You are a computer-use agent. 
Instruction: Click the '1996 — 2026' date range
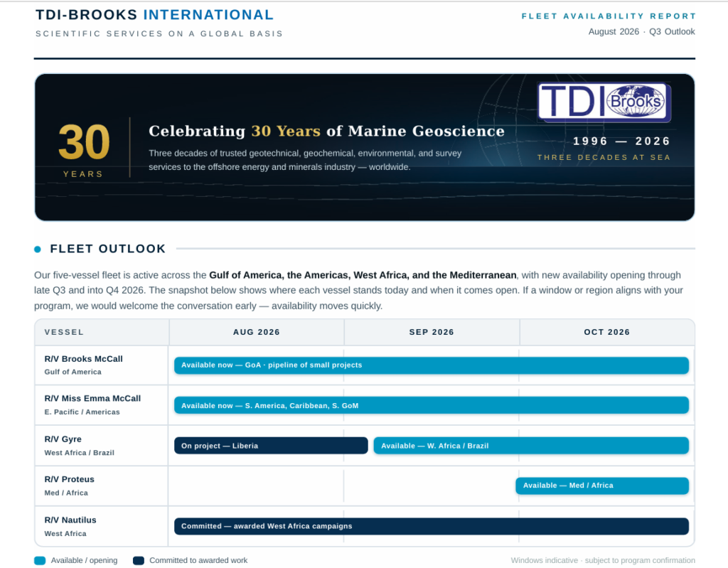[621, 141]
